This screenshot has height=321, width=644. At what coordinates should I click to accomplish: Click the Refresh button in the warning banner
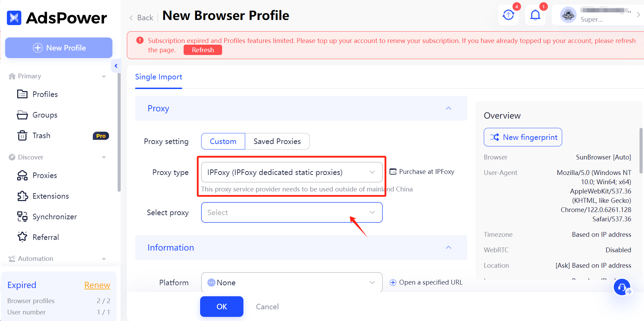pyautogui.click(x=203, y=50)
